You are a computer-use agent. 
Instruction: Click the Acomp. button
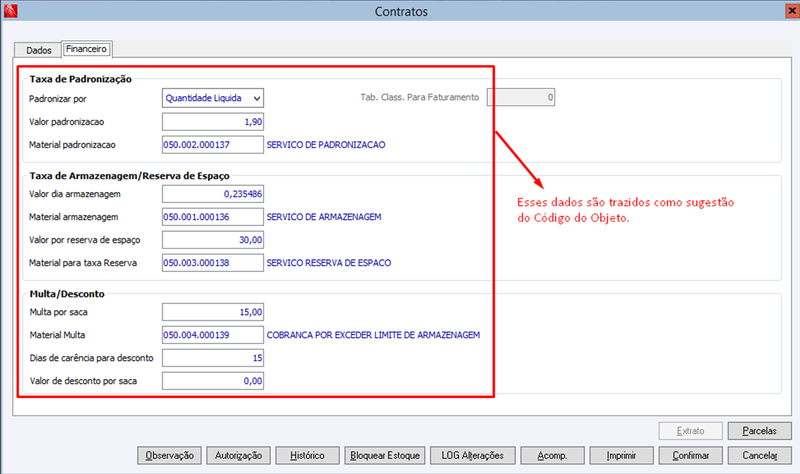(552, 456)
